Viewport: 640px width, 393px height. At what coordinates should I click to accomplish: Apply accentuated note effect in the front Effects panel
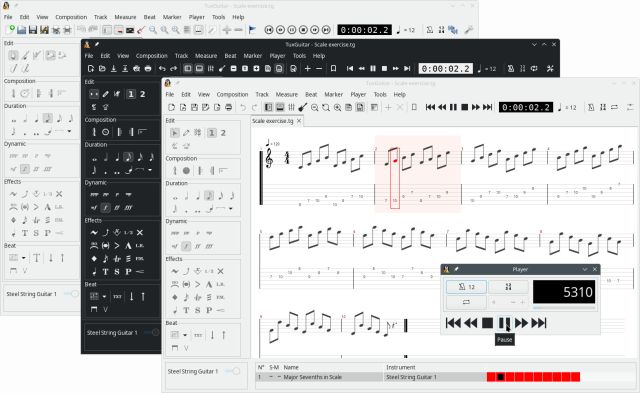click(x=198, y=284)
